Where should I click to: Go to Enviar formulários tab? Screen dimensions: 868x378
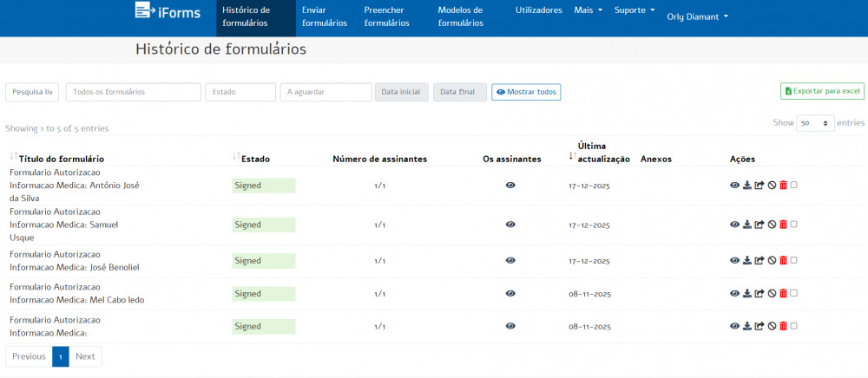324,16
